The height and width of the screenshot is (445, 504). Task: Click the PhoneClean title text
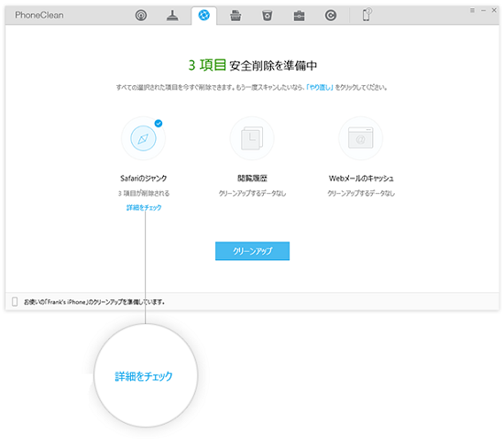pyautogui.click(x=39, y=15)
